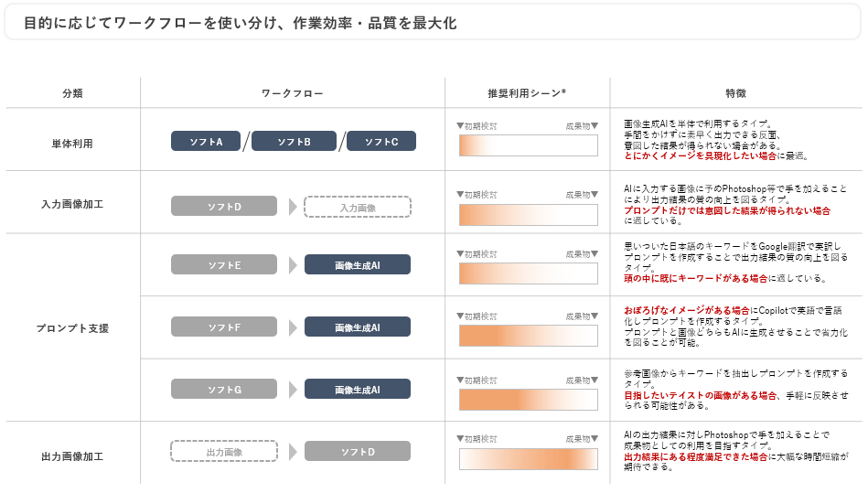Click the 推奨利用シーン* column header
The image size is (868, 493).
tap(527, 93)
